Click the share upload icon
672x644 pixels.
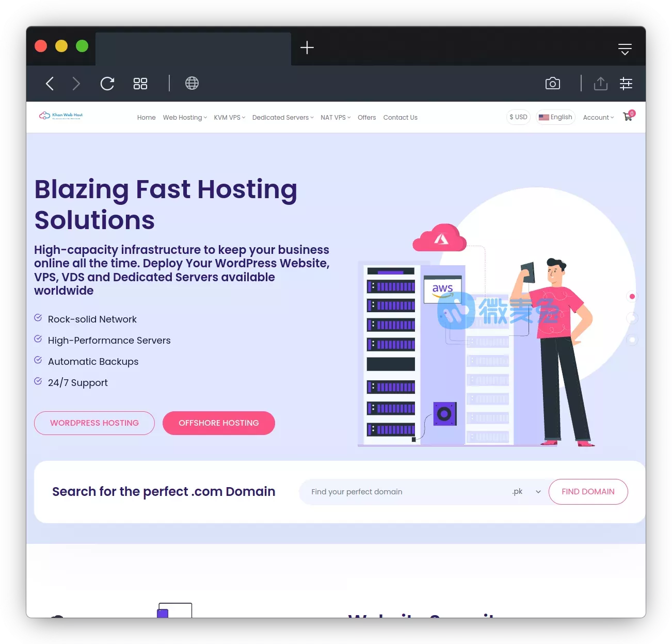tap(600, 84)
